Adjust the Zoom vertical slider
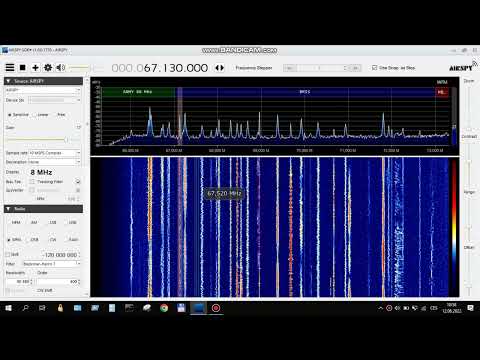480x360 pixels. (x=469, y=107)
